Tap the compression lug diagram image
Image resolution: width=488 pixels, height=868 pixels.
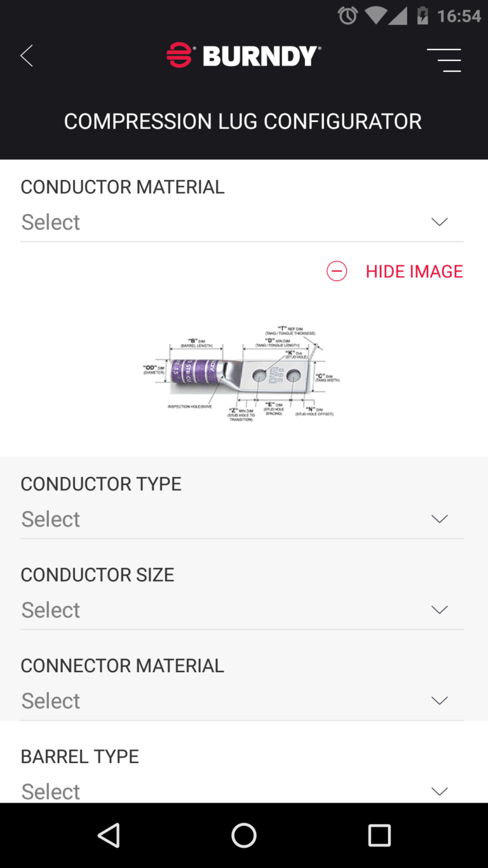[241, 376]
